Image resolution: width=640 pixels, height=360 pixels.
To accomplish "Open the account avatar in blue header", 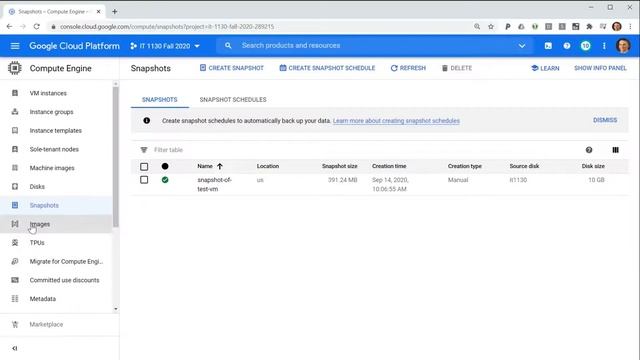I will pos(623,46).
